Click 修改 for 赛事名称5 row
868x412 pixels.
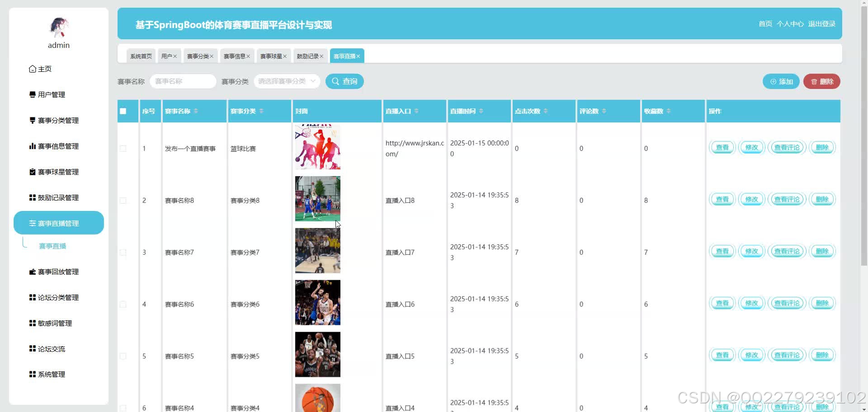(x=752, y=355)
